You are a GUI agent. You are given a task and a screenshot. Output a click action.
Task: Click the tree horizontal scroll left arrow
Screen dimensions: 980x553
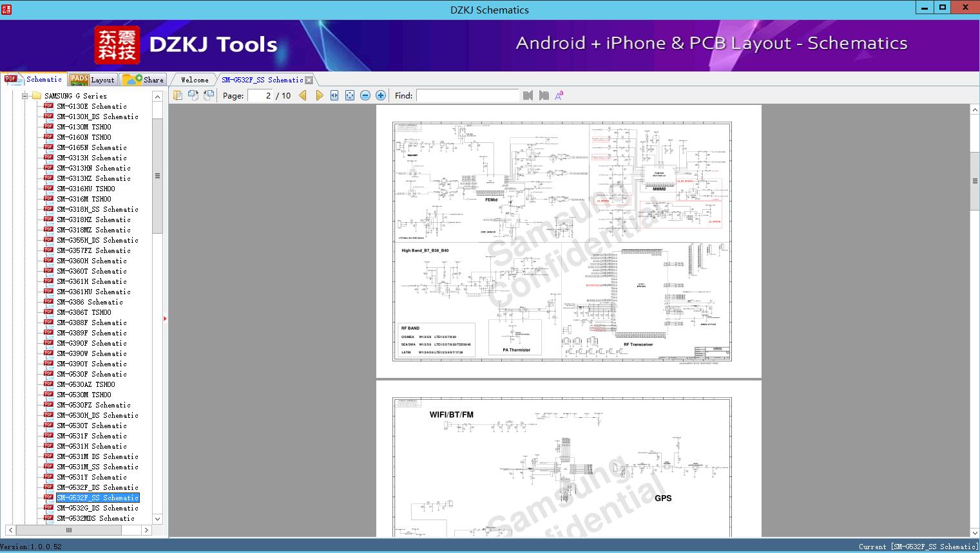[11, 530]
